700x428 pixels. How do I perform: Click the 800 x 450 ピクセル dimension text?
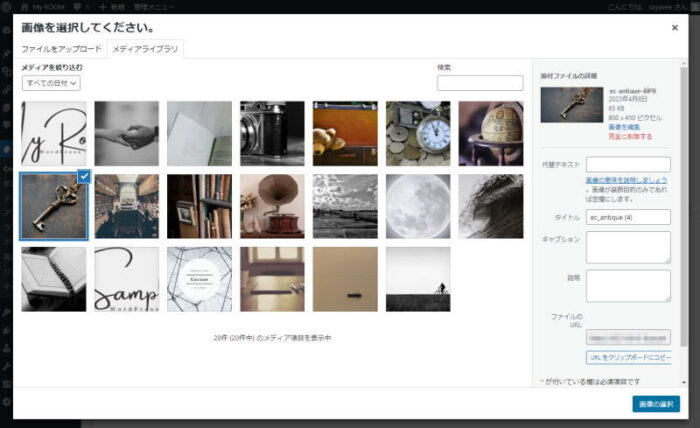635,118
